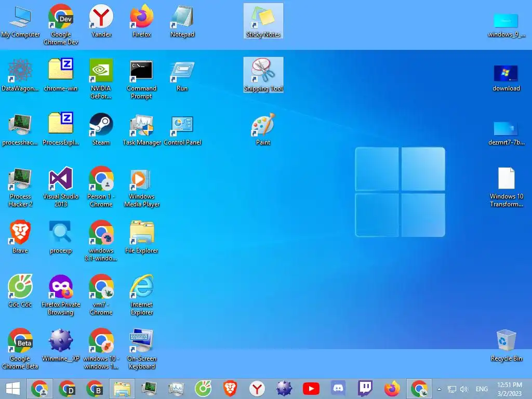
Task: Launch Steam desktop shortcut
Action: pyautogui.click(x=101, y=129)
